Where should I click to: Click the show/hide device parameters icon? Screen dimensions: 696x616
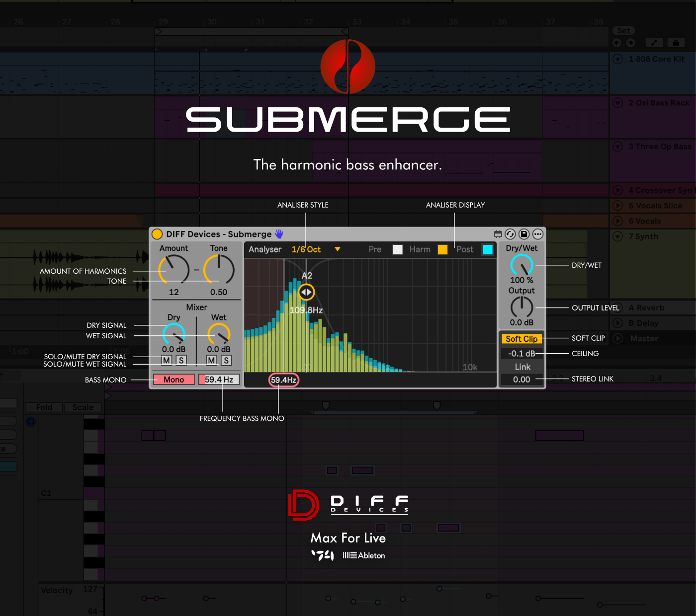click(x=498, y=234)
